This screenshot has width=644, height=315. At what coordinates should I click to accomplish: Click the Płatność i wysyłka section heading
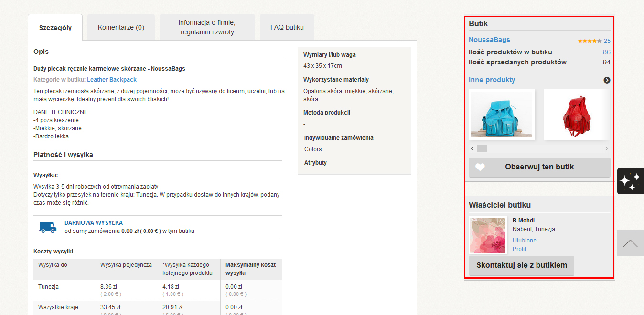tap(63, 155)
